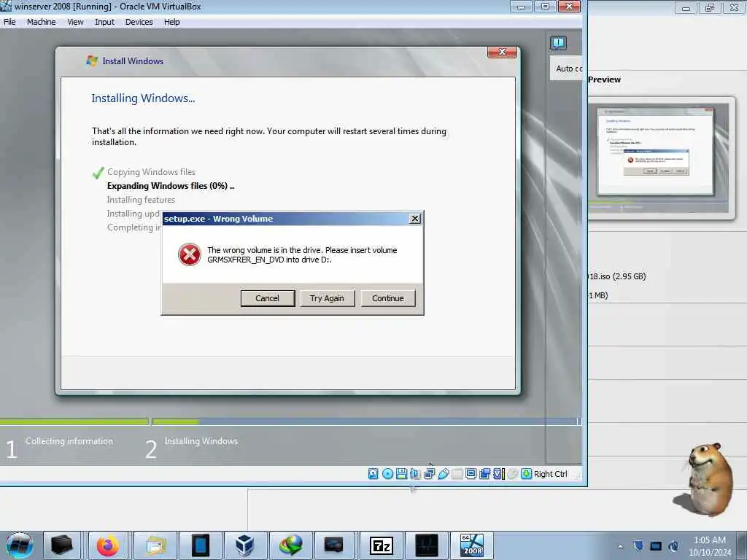Screen dimensions: 747x560
Task: Open the Machine menu
Action: click(x=41, y=22)
